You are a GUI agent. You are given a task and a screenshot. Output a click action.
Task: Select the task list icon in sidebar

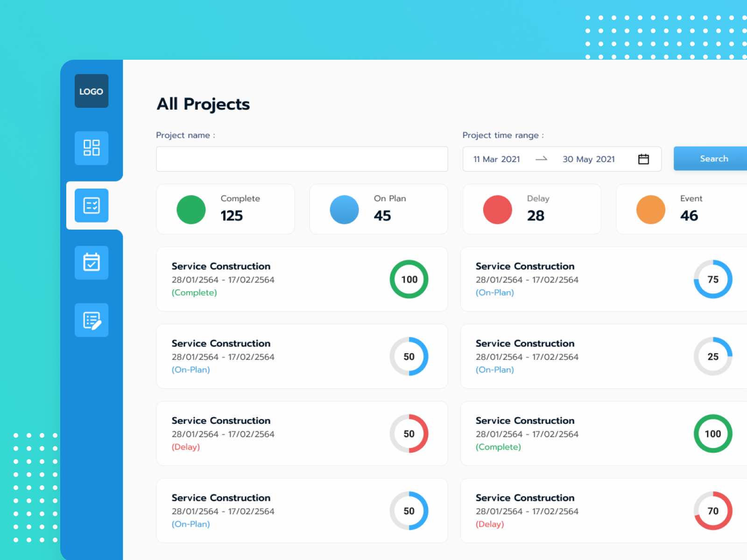[91, 205]
